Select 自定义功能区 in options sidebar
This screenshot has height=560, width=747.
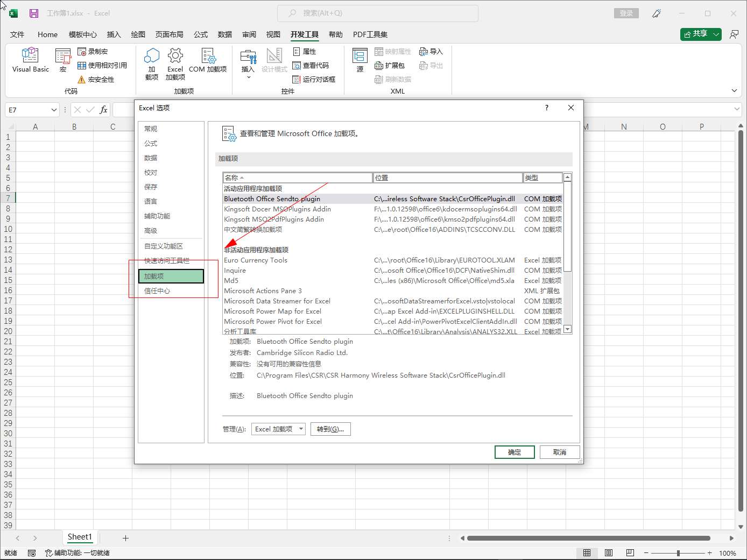[x=171, y=246]
